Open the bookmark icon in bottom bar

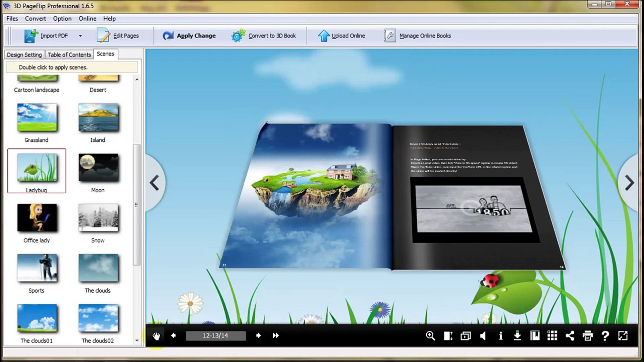[535, 336]
